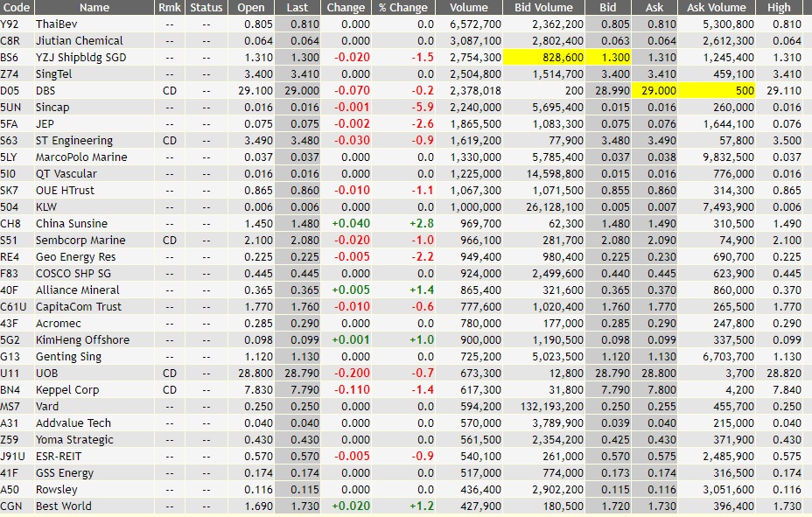The height and width of the screenshot is (517, 812).
Task: Click YZJ Shipbldg SGD stock name
Action: [80, 58]
